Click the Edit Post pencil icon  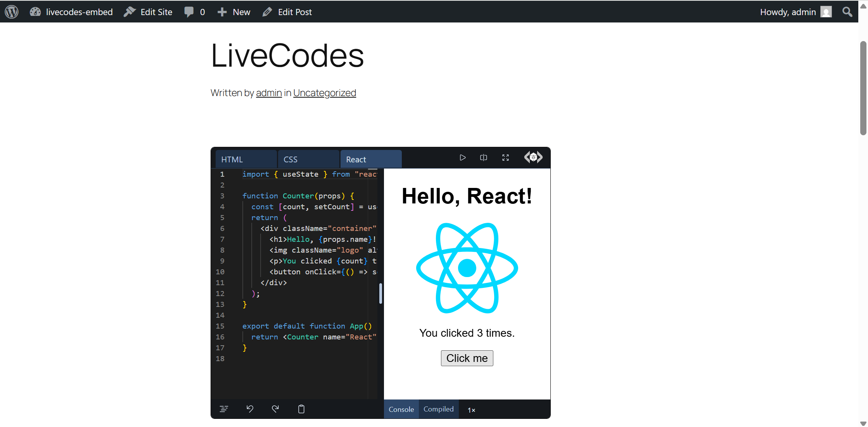point(267,12)
